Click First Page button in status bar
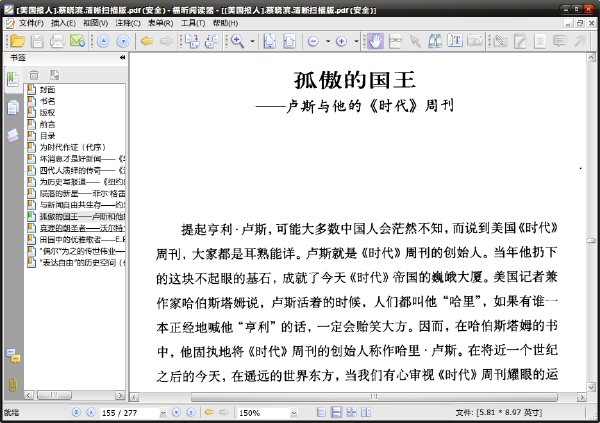The image size is (600, 423). pyautogui.click(x=76, y=412)
